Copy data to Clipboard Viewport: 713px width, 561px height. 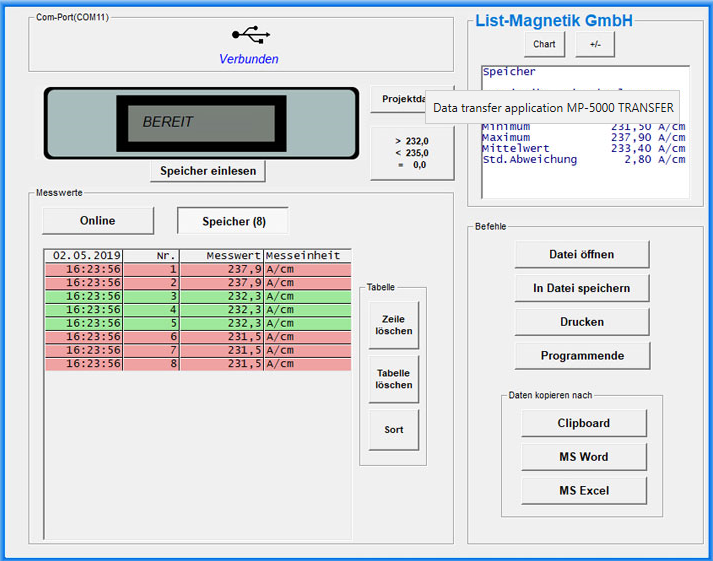[x=584, y=423]
